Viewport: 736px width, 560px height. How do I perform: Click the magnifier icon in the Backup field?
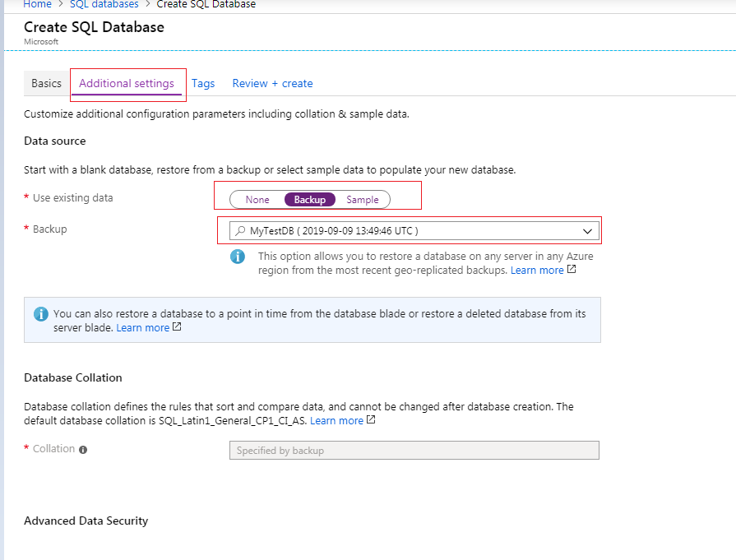pyautogui.click(x=242, y=231)
